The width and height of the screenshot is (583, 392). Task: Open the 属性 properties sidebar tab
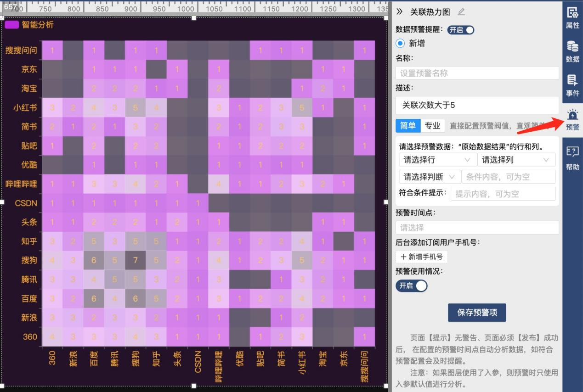click(x=572, y=17)
